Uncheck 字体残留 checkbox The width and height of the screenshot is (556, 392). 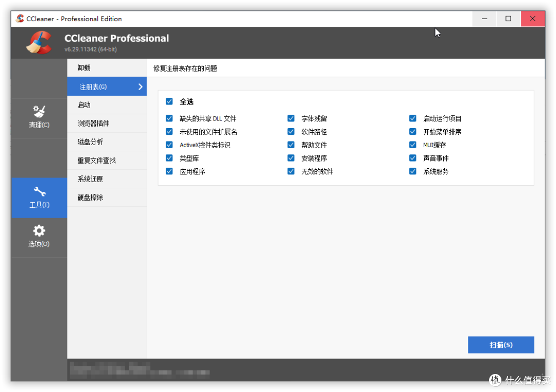pos(291,118)
